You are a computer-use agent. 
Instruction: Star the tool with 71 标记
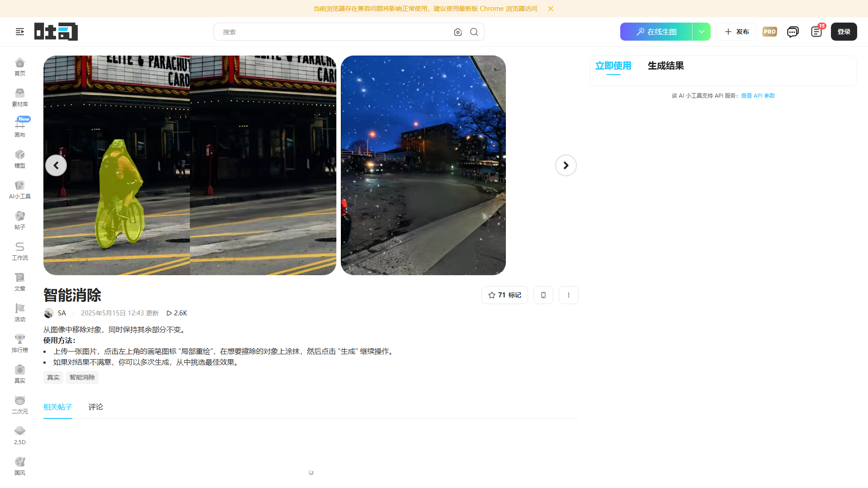point(505,295)
